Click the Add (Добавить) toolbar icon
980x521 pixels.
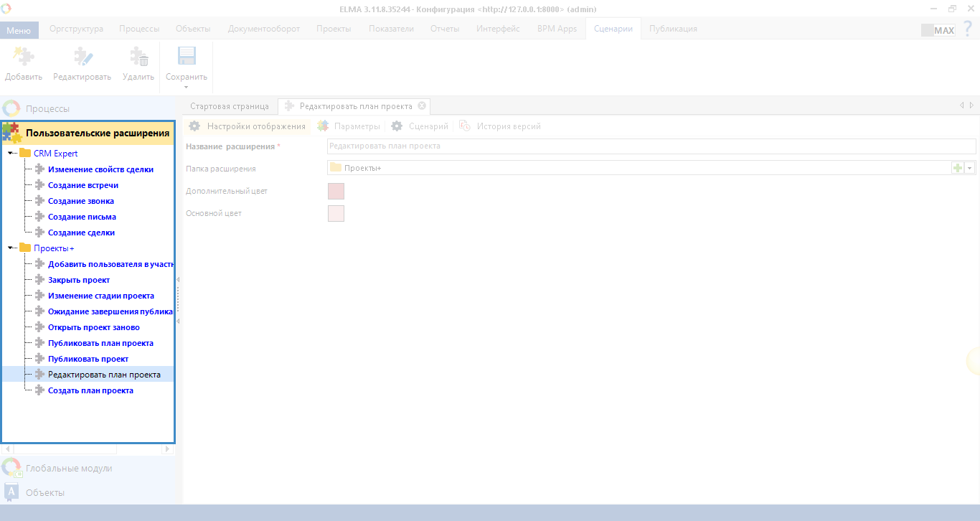coord(23,57)
